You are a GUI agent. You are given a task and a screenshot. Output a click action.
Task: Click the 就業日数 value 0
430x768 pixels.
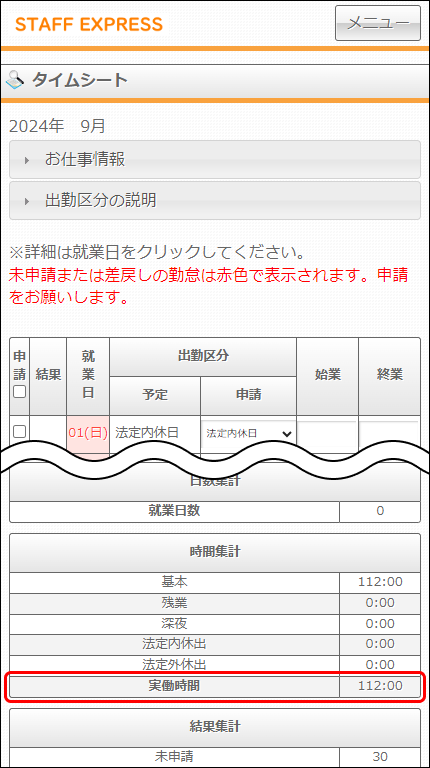[x=380, y=511]
